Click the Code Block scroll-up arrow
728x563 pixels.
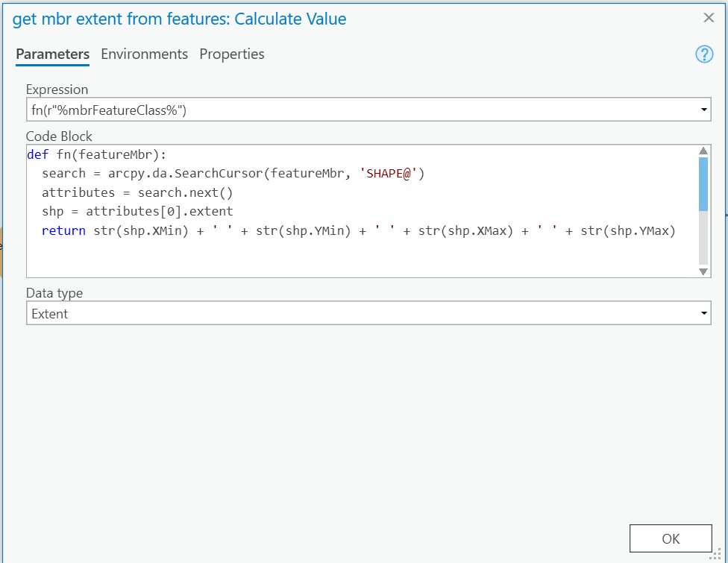703,151
